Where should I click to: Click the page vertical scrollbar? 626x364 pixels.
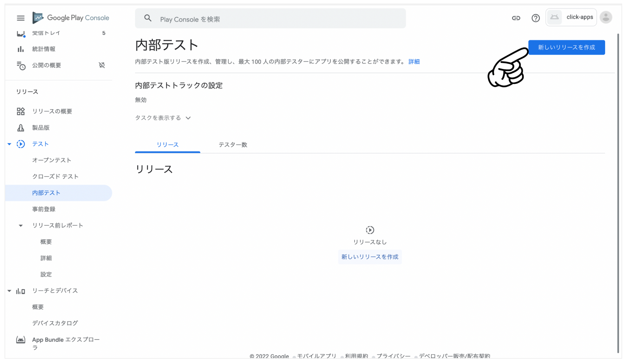click(x=618, y=193)
